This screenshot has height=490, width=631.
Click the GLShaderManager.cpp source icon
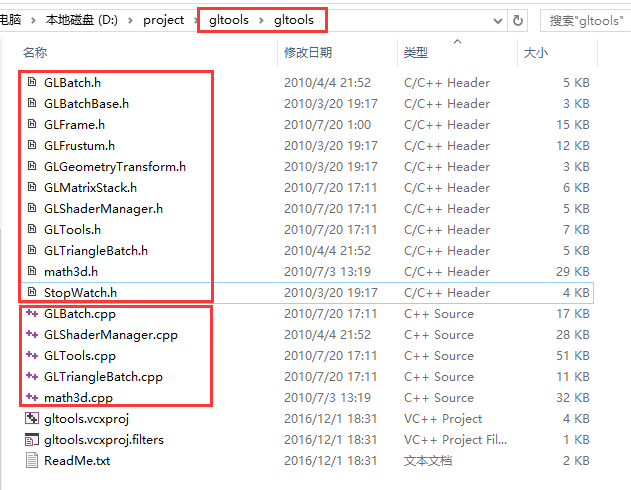tap(32, 334)
